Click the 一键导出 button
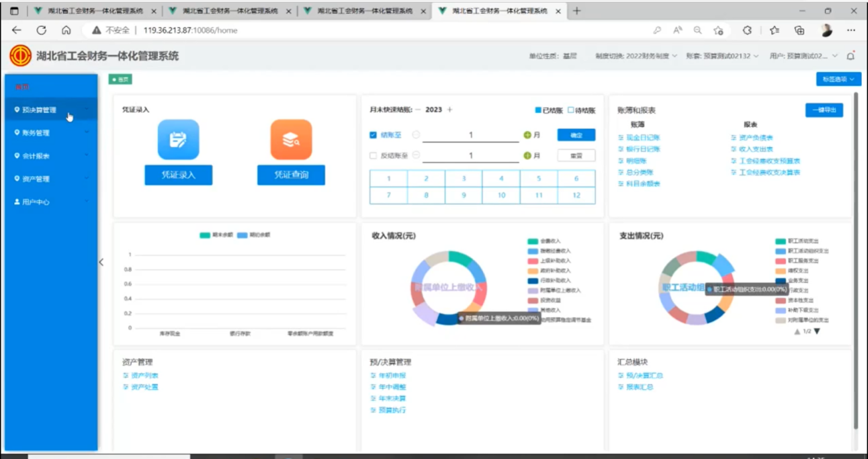 coord(824,110)
